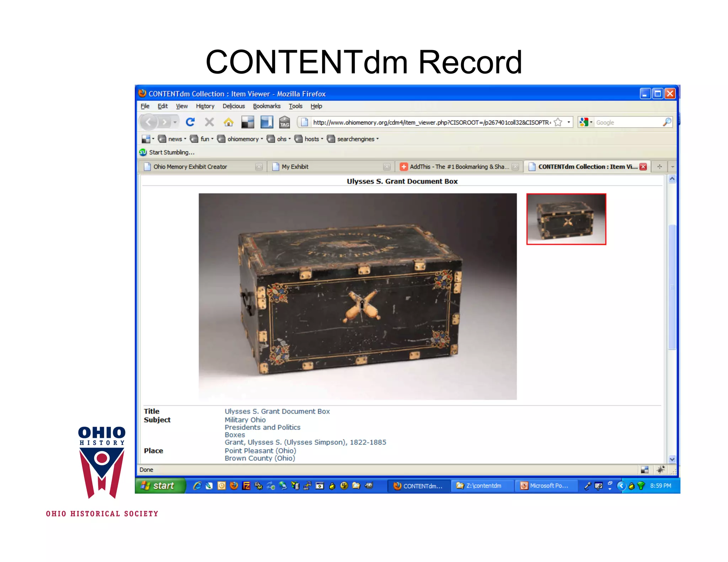Click the bug icon in the status bar
The image size is (728, 562).
coord(660,470)
